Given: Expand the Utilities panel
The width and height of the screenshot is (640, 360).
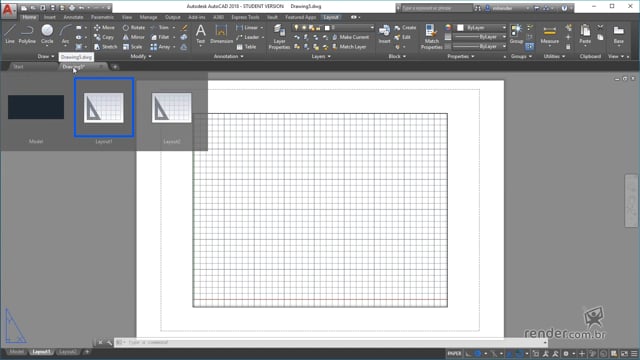Looking at the screenshot, I should (x=554, y=56).
